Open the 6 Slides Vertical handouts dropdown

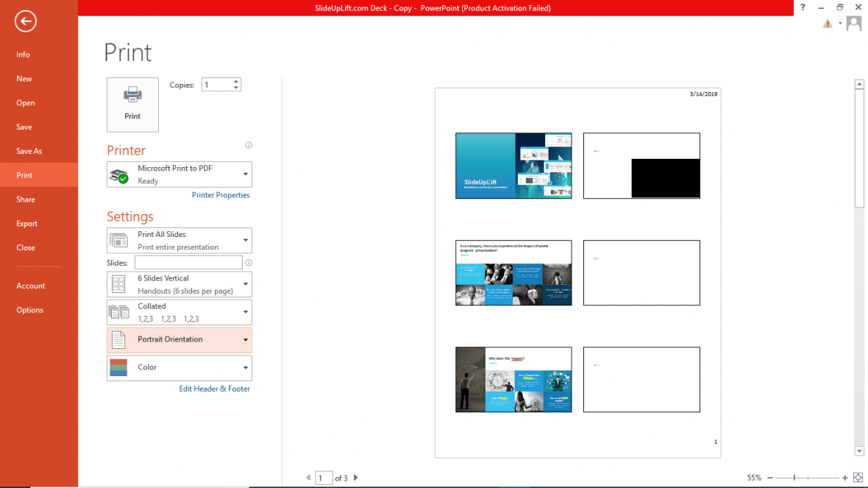(246, 284)
